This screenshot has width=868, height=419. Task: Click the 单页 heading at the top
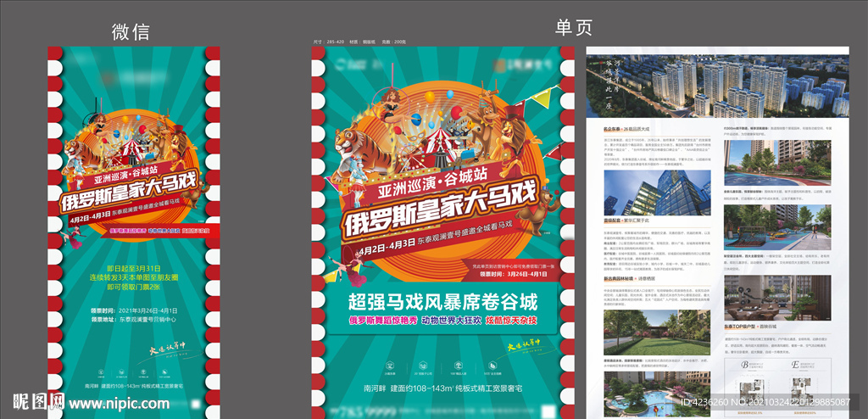[x=574, y=27]
